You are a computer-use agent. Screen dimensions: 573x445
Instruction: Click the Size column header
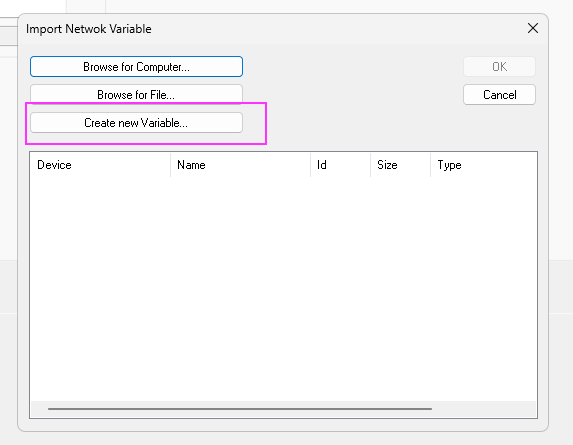point(401,165)
